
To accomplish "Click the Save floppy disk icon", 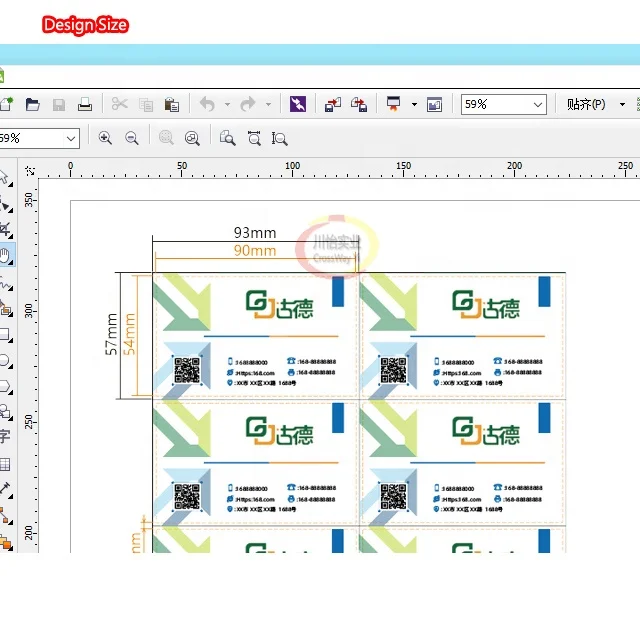I will pyautogui.click(x=59, y=105).
